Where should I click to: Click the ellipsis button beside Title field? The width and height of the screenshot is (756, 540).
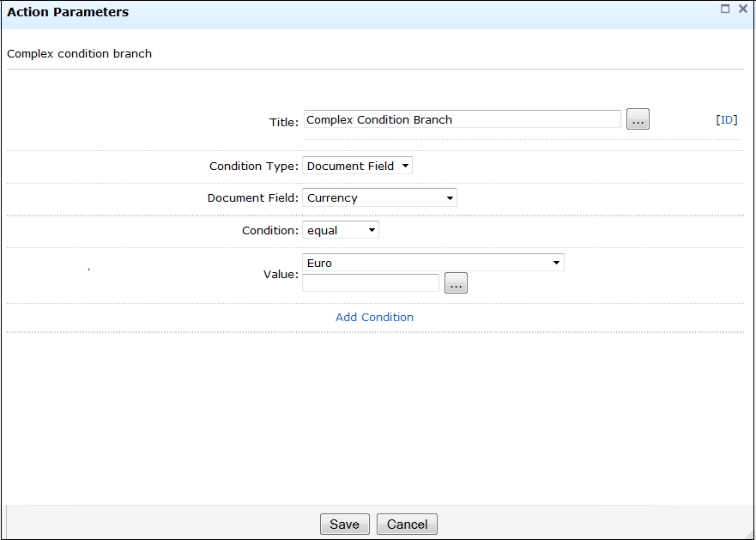(x=638, y=119)
